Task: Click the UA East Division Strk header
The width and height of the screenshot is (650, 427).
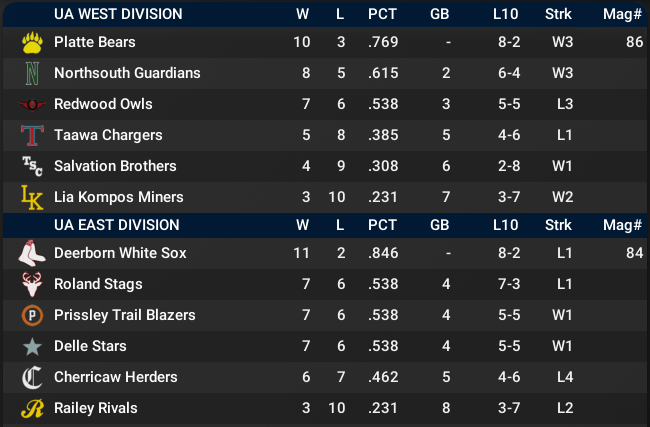Action: (x=559, y=225)
